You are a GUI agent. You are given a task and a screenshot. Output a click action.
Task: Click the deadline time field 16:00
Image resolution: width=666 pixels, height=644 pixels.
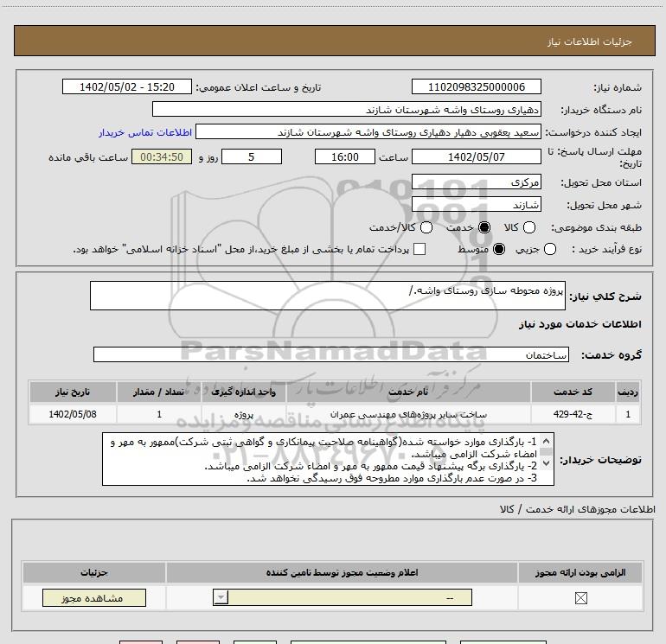click(x=345, y=156)
